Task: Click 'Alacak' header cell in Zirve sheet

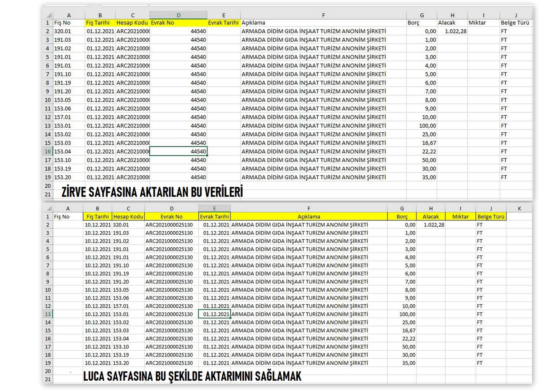Action: 452,23
